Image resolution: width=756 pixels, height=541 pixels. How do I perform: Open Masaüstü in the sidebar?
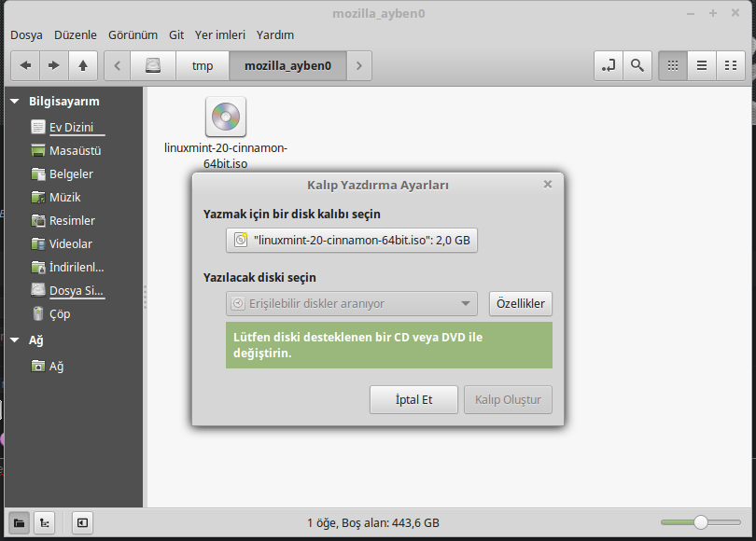pos(66,151)
